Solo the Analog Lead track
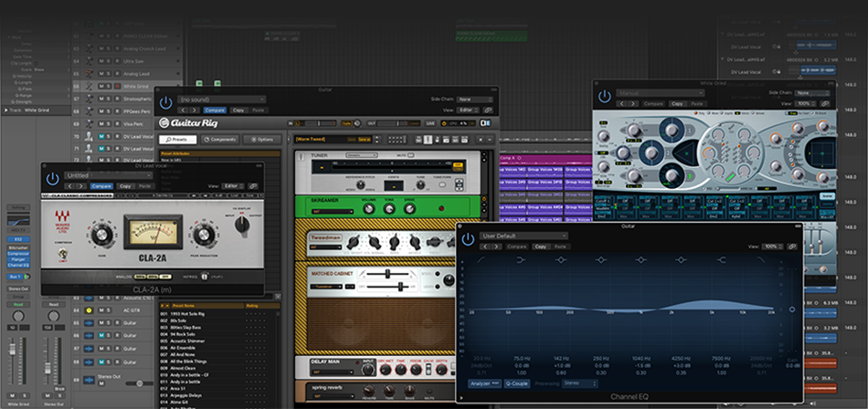Image resolution: width=868 pixels, height=409 pixels. coord(109,74)
